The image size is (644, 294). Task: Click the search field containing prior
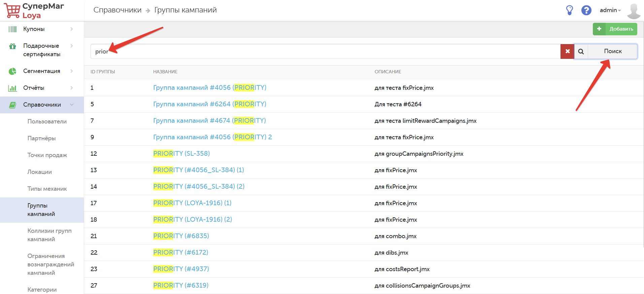(x=325, y=51)
